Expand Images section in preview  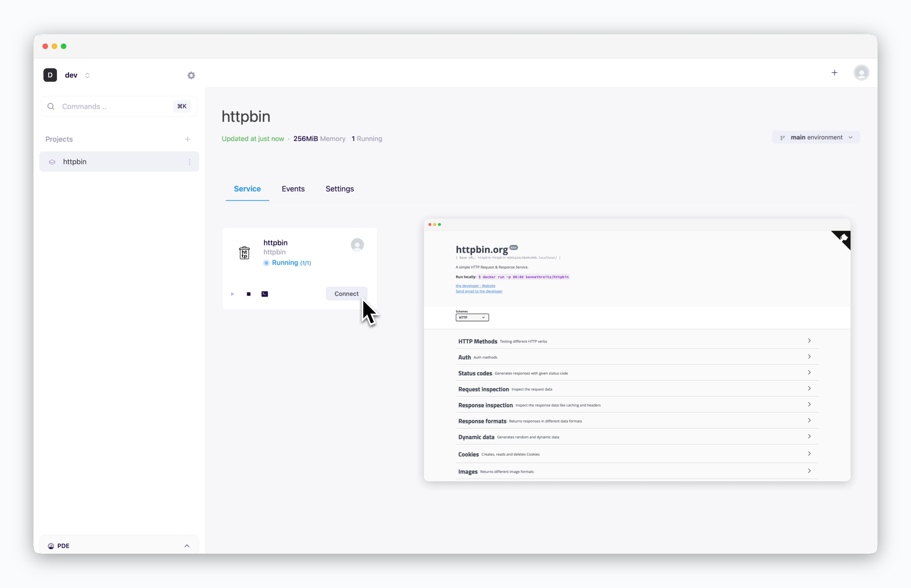tap(637, 471)
